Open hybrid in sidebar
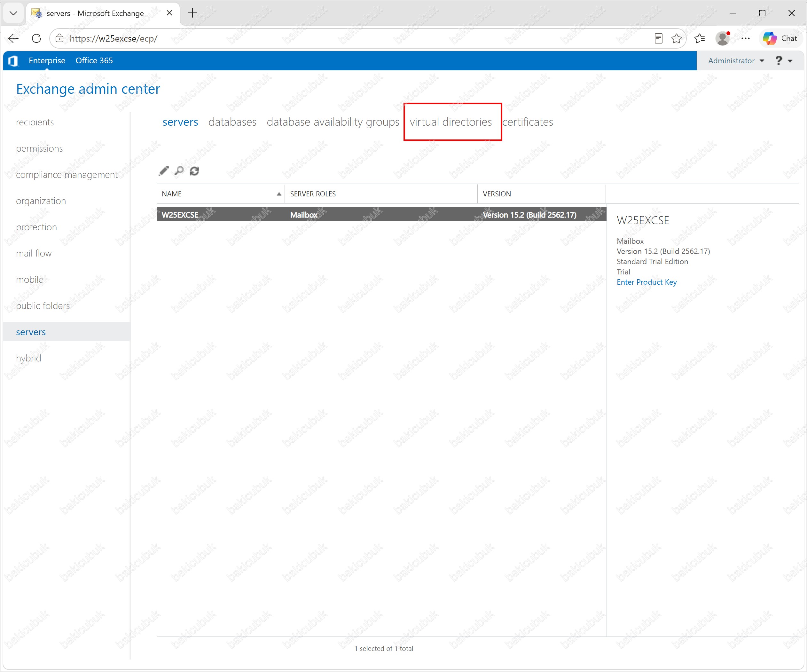The height and width of the screenshot is (672, 807). coord(28,358)
